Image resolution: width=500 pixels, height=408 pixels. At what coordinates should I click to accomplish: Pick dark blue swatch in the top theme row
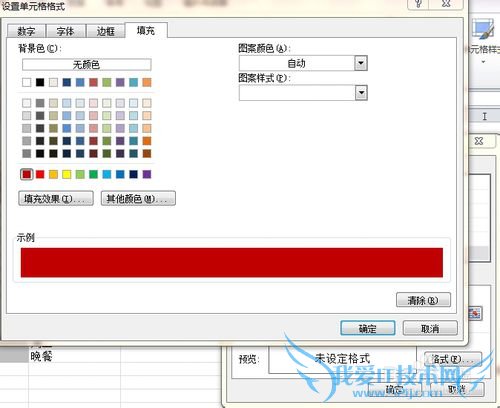(x=67, y=82)
